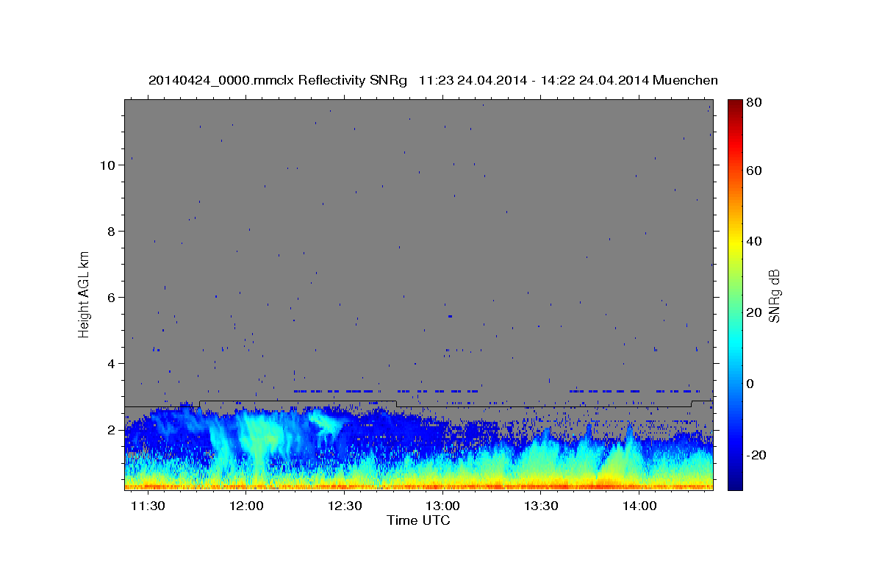Click the 12:00 time tick label
The height and width of the screenshot is (588, 882).
point(246,507)
